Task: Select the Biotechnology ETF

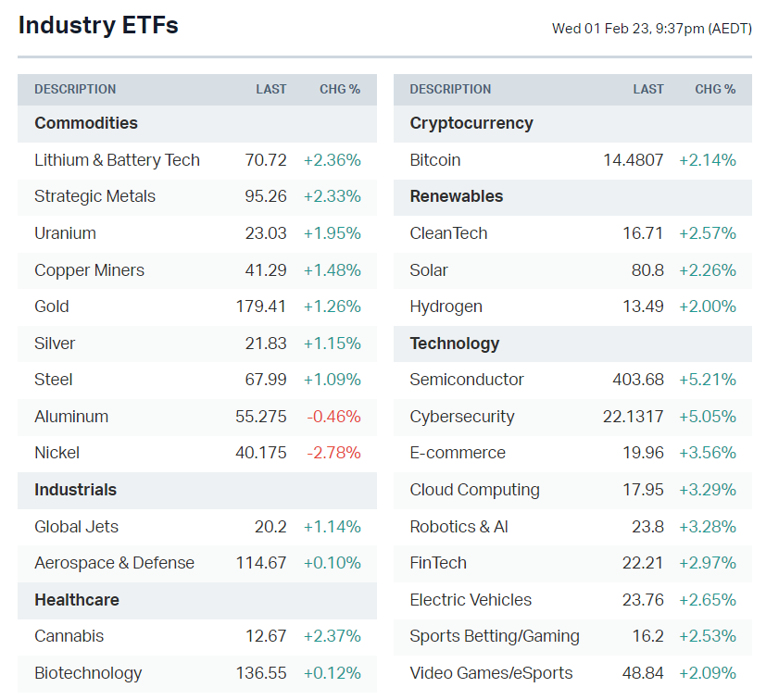Action: point(88,673)
